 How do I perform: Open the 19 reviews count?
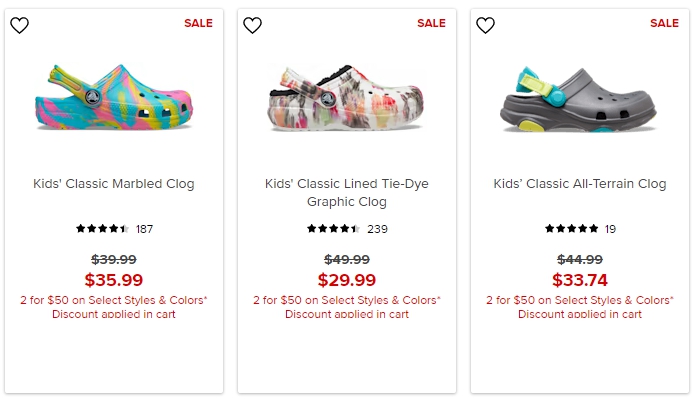610,229
